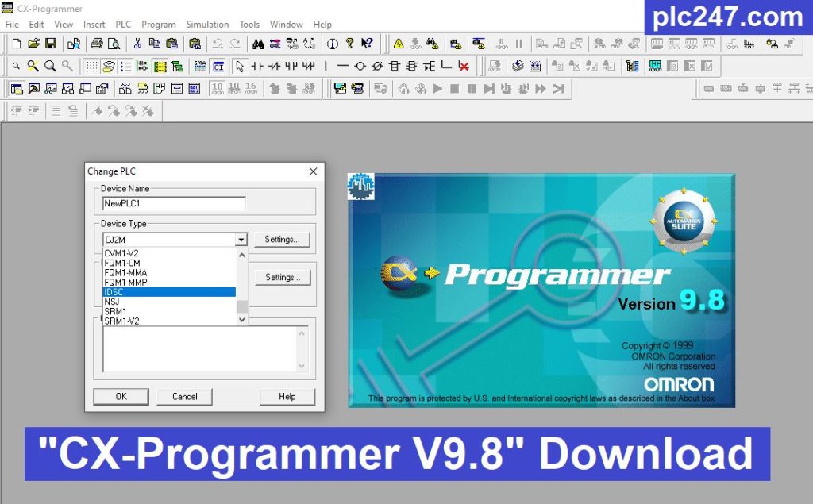Click the Copy icon in toolbar
813x504 pixels.
coord(155,44)
